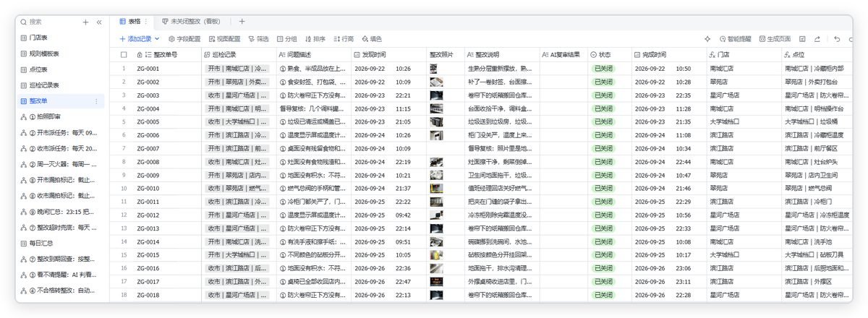Open the 巡检记录表 table in sidebar
This screenshot has height=318, width=868.
coord(44,85)
